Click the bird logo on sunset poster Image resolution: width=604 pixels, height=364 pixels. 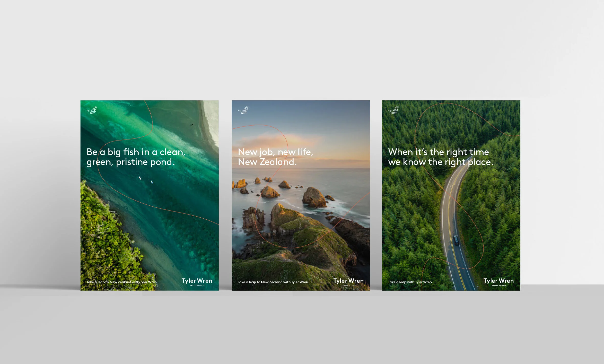point(243,110)
